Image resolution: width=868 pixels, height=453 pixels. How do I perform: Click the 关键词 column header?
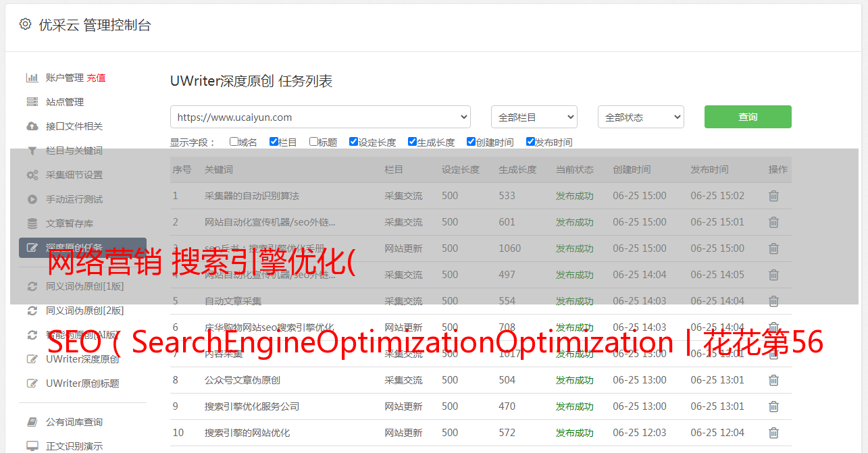coord(219,169)
